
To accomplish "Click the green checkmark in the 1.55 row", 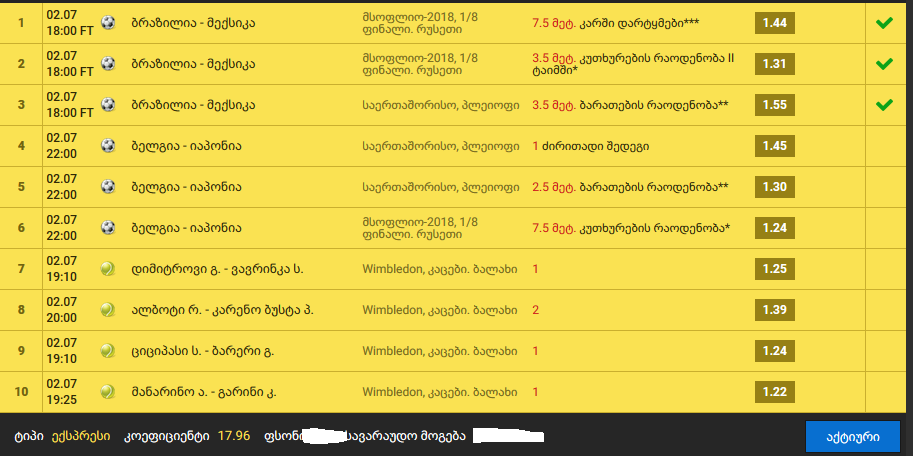I will [884, 105].
